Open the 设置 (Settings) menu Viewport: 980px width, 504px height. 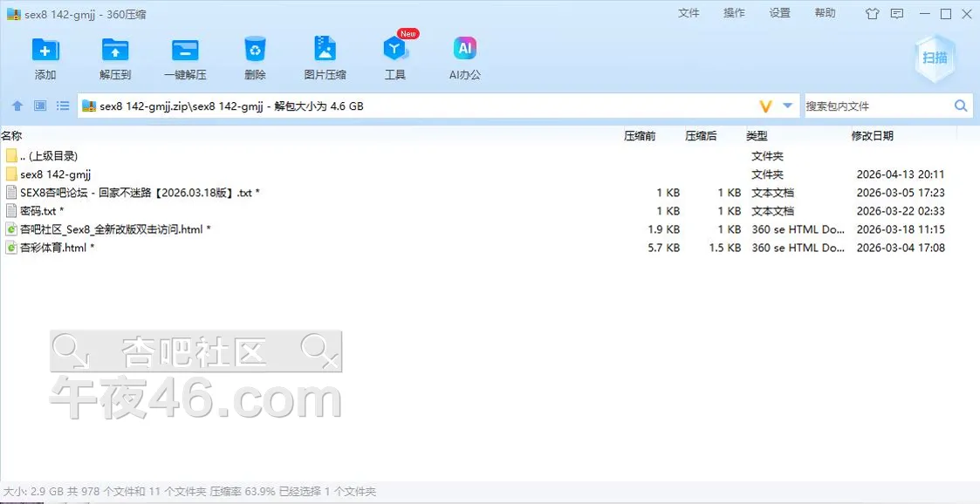pyautogui.click(x=779, y=13)
